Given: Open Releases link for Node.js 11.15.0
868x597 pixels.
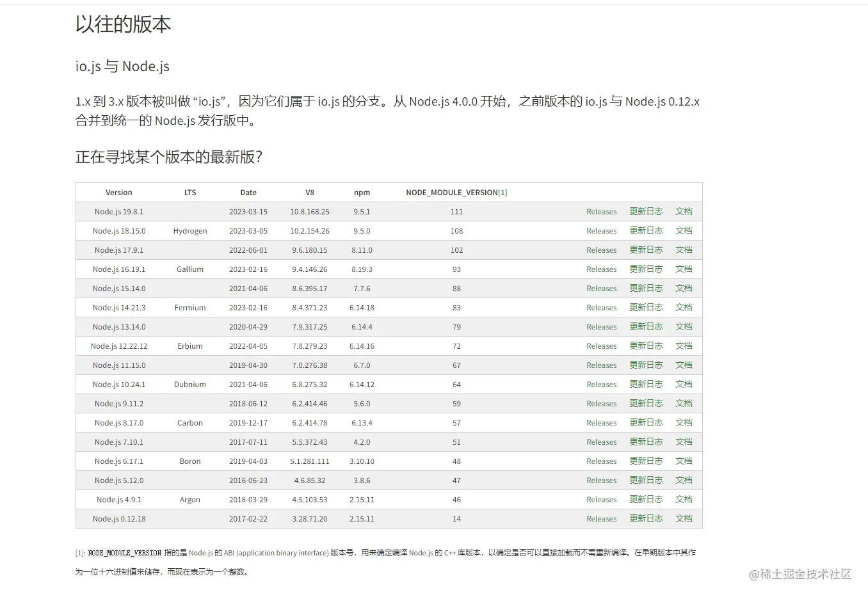Looking at the screenshot, I should click(x=601, y=365).
